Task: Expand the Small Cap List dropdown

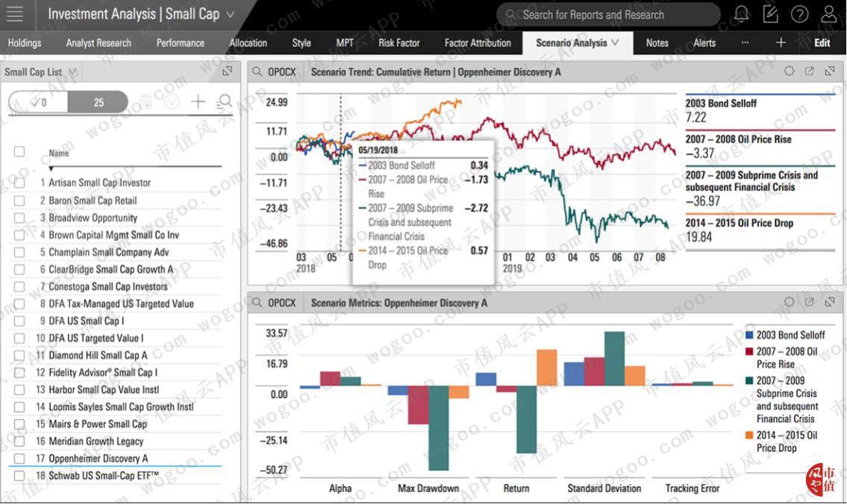Action: (72, 72)
